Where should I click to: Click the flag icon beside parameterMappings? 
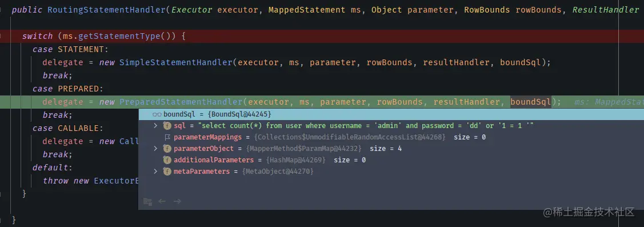pyautogui.click(x=167, y=137)
